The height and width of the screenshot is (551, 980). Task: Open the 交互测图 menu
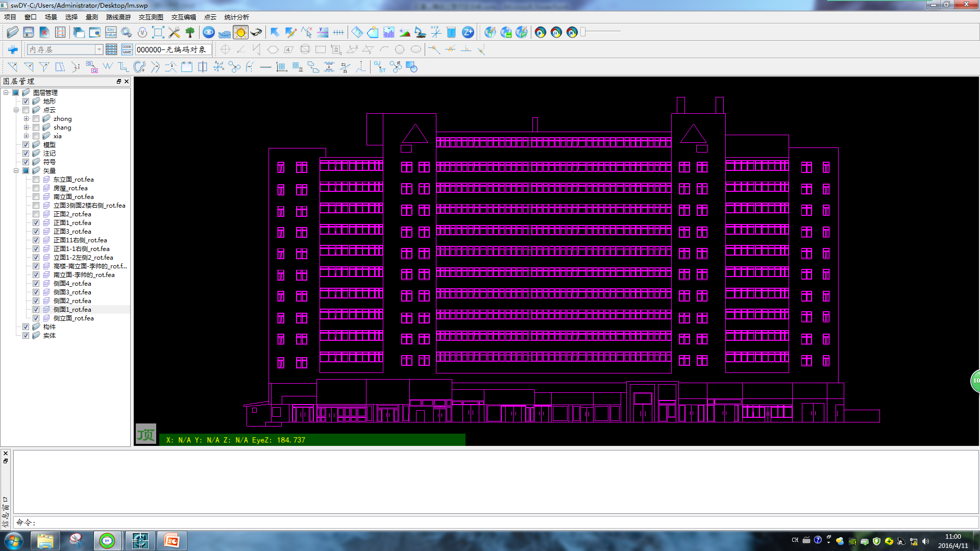(151, 17)
